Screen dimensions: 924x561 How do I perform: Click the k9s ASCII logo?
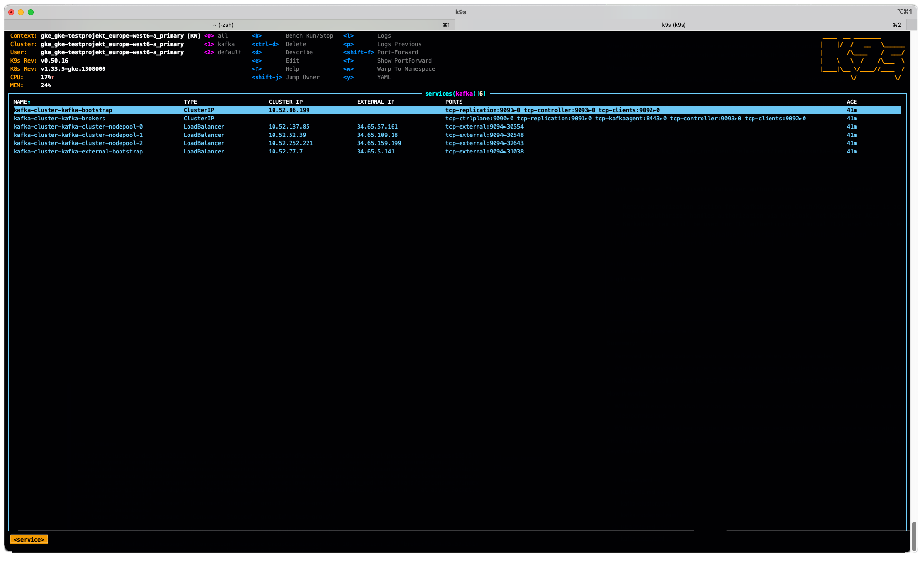coord(862,57)
